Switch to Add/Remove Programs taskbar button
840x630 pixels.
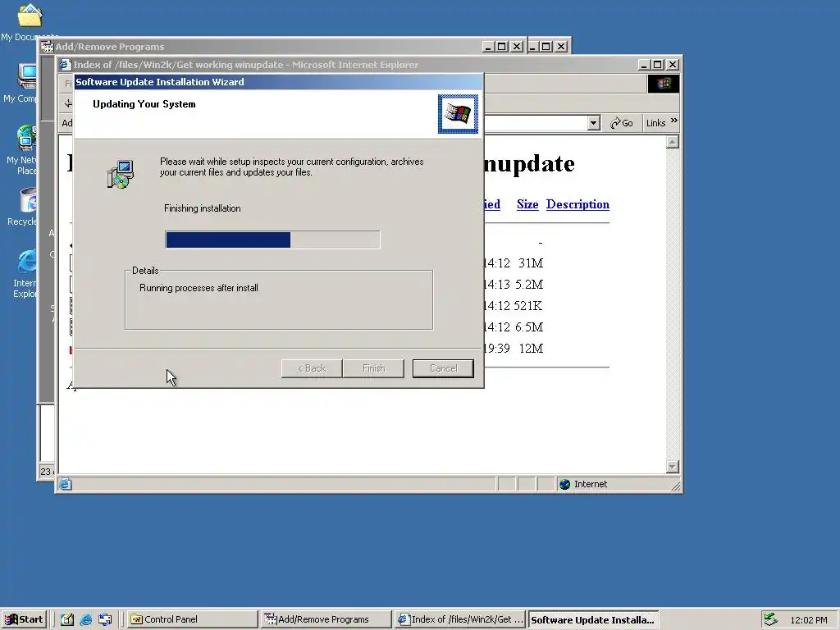[x=326, y=619]
